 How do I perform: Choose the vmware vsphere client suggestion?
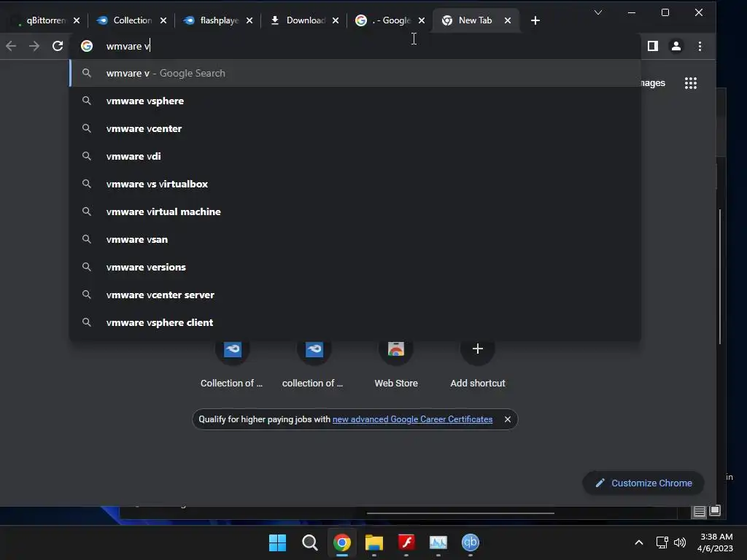tap(355, 322)
